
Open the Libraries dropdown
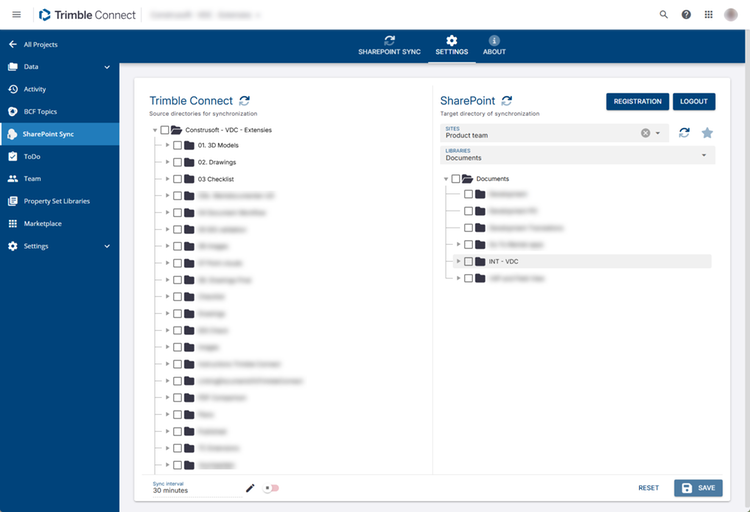click(577, 155)
